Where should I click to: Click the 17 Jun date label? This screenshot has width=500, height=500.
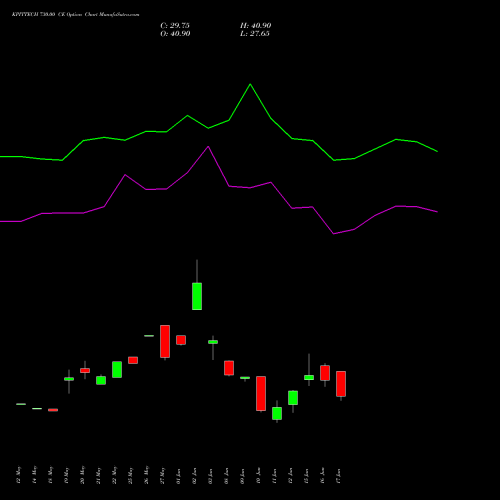click(x=339, y=476)
